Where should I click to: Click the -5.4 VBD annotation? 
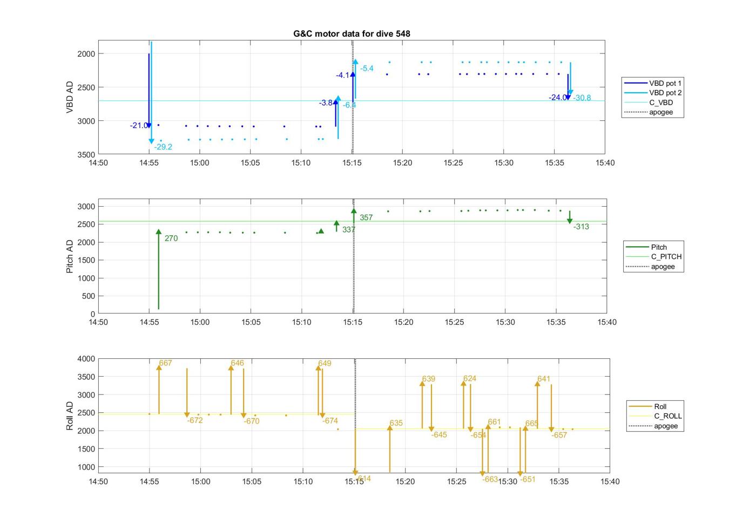367,69
